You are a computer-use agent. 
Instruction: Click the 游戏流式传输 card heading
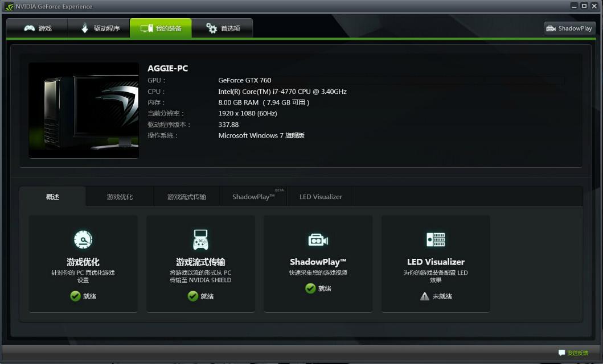pos(201,262)
